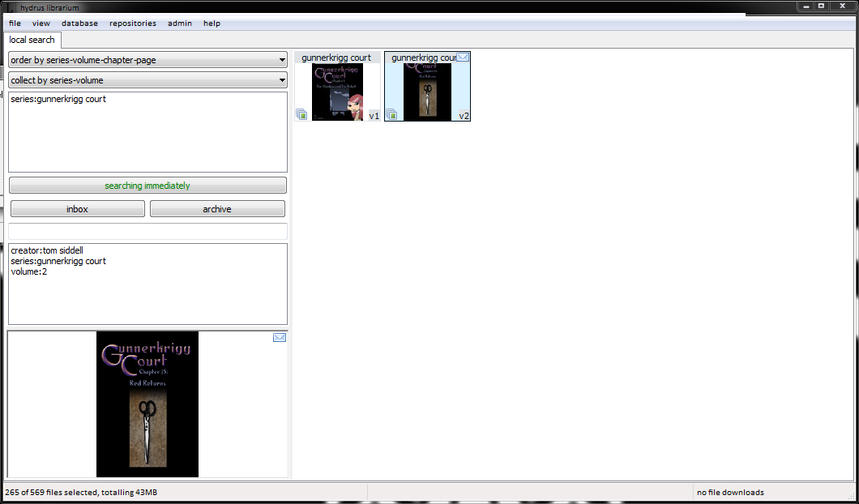
Task: Focus the tag search input field
Action: 148,231
